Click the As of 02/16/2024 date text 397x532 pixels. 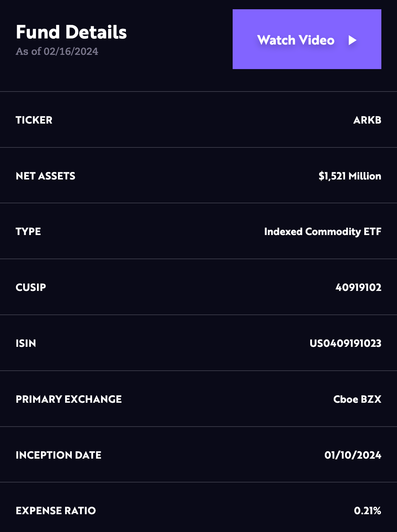pos(57,51)
